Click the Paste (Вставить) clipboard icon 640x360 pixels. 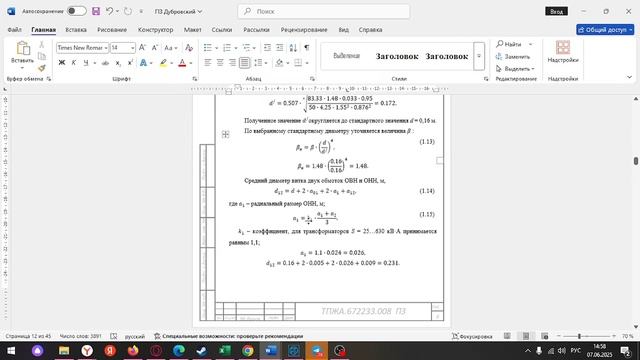click(23, 48)
